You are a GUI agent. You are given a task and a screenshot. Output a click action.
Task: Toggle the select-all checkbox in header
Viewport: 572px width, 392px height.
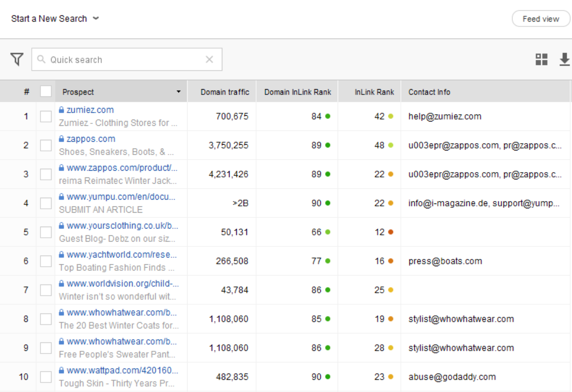click(46, 91)
